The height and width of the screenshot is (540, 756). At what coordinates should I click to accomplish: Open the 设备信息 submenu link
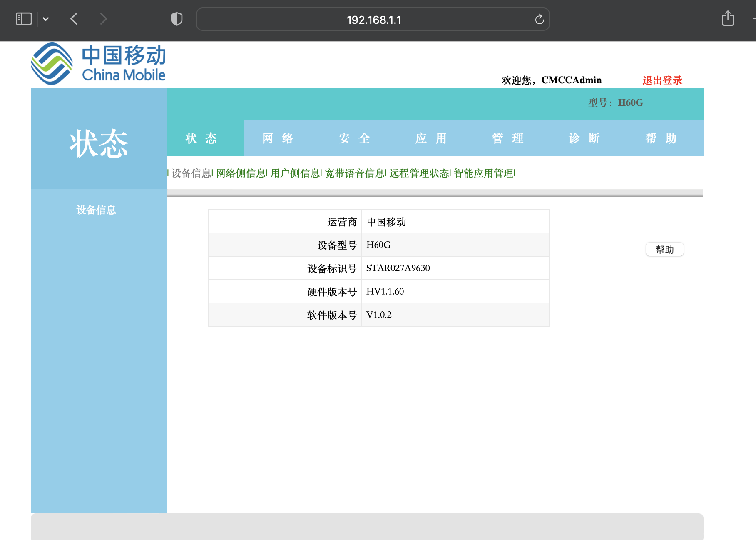point(191,173)
